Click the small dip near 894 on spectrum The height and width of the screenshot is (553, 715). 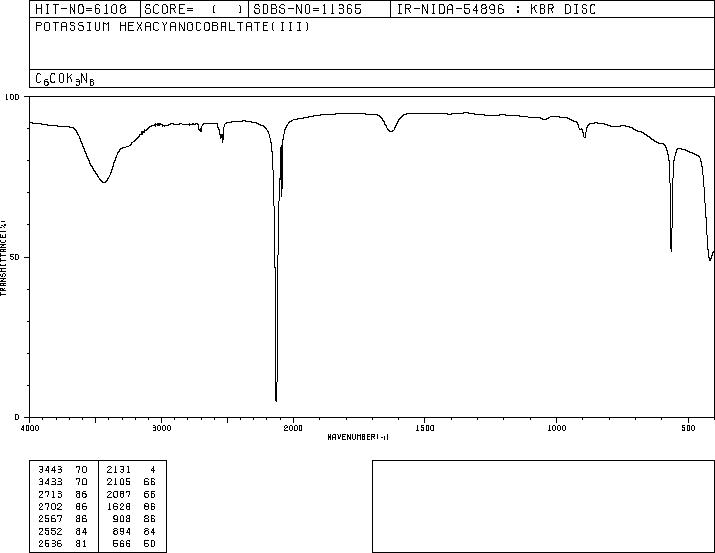point(585,136)
